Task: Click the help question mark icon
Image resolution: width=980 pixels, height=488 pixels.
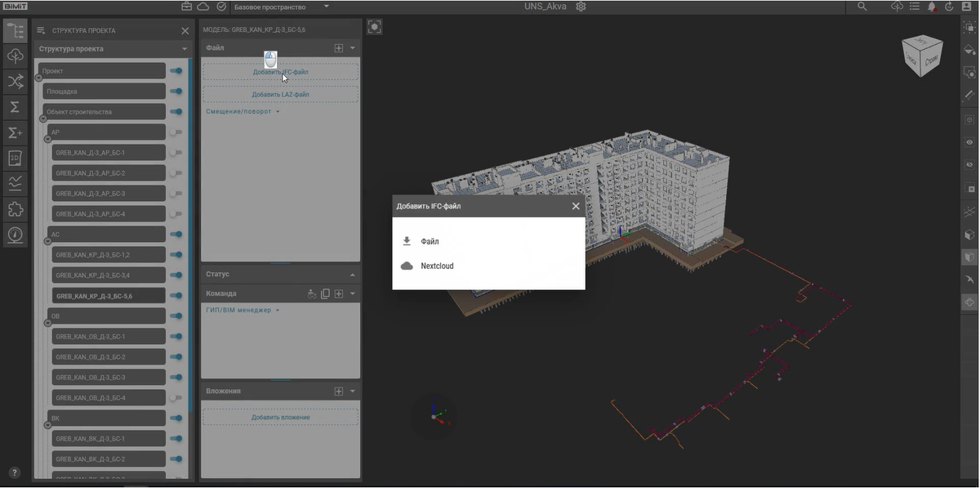Action: pos(14,473)
